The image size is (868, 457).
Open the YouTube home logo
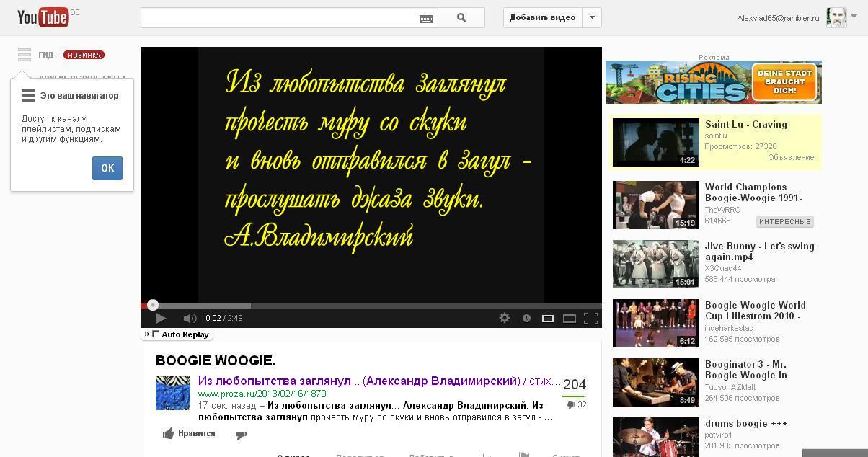coord(43,17)
